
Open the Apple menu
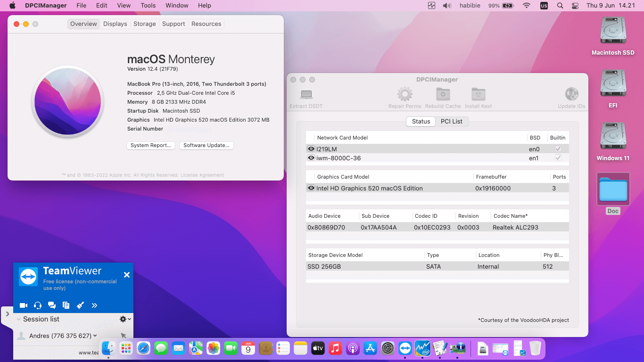pyautogui.click(x=12, y=6)
